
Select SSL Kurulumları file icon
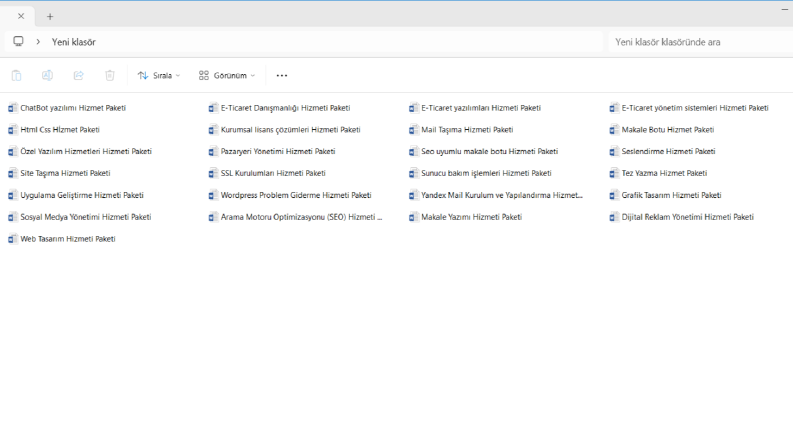(213, 173)
